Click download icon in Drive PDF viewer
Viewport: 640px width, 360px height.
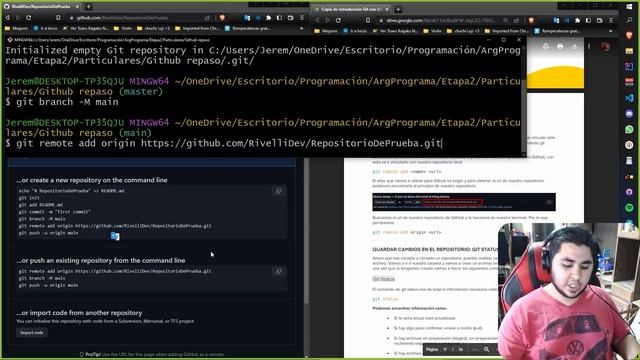tap(574, 47)
